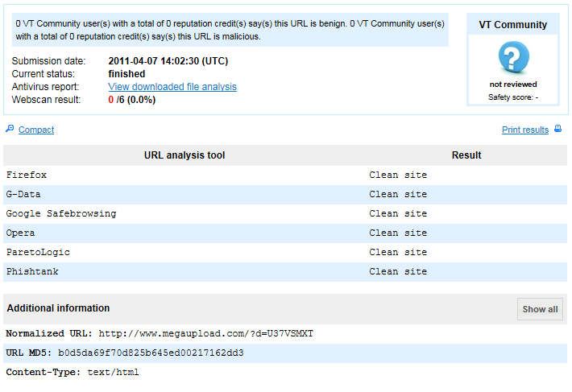
Task: Select the ParetoLogic row name
Action: [x=38, y=252]
